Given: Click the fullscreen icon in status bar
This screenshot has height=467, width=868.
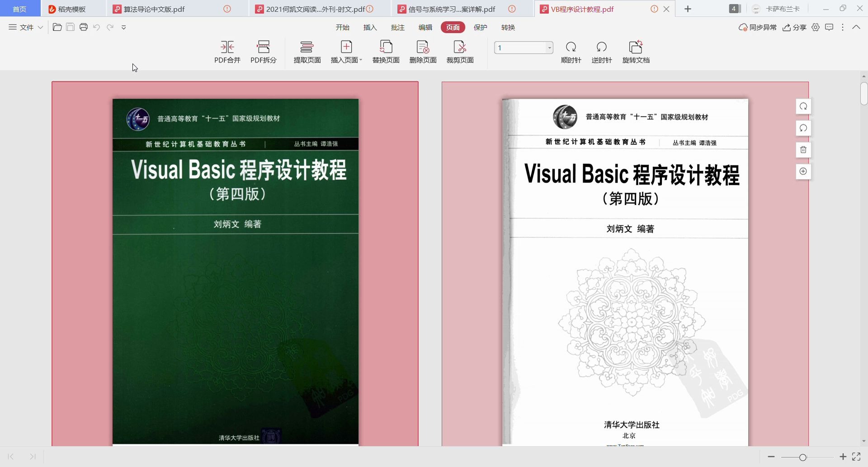Looking at the screenshot, I should click(x=856, y=457).
